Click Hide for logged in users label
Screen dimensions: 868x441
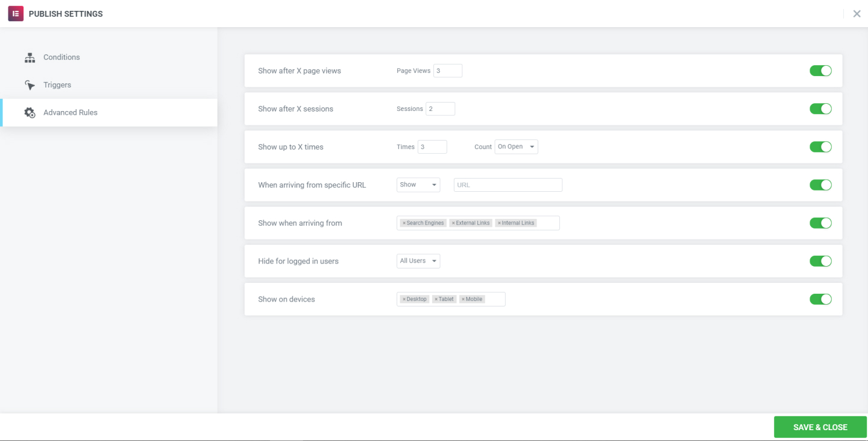click(298, 261)
